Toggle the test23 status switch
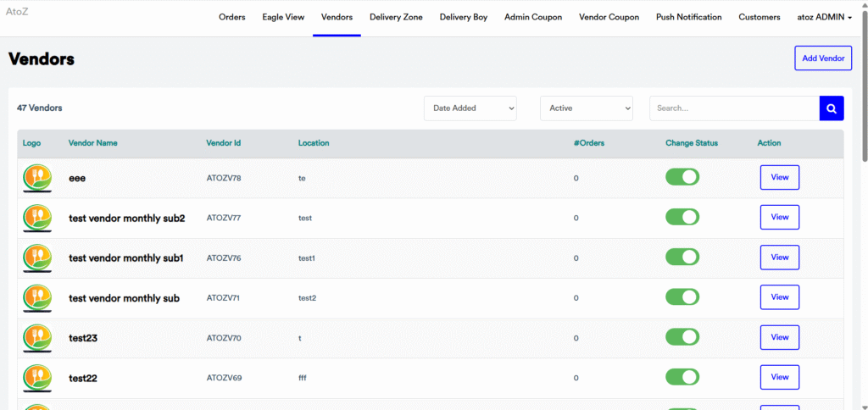The image size is (868, 410). click(x=682, y=337)
